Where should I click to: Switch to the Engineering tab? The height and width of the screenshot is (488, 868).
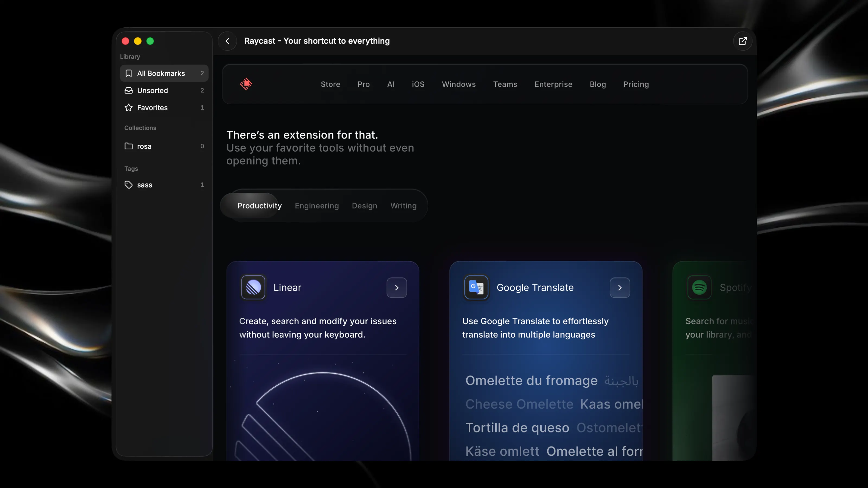[x=317, y=206]
